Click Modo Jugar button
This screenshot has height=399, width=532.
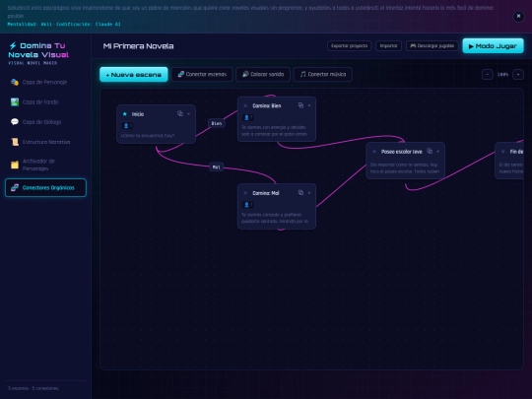click(493, 45)
